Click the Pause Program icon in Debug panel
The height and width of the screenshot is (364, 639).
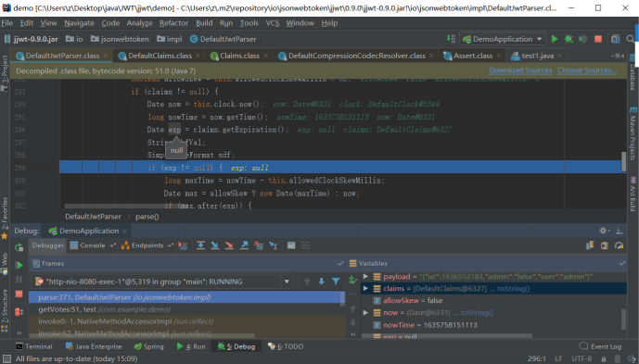pos(19,280)
